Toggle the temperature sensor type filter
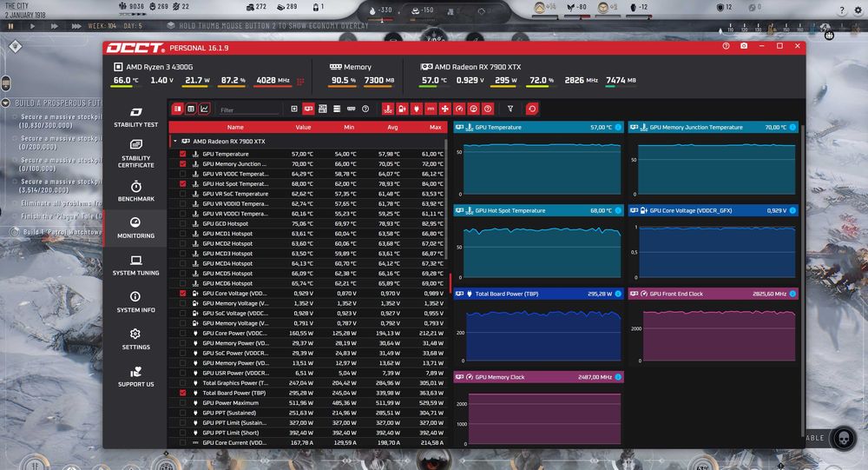 tap(388, 109)
